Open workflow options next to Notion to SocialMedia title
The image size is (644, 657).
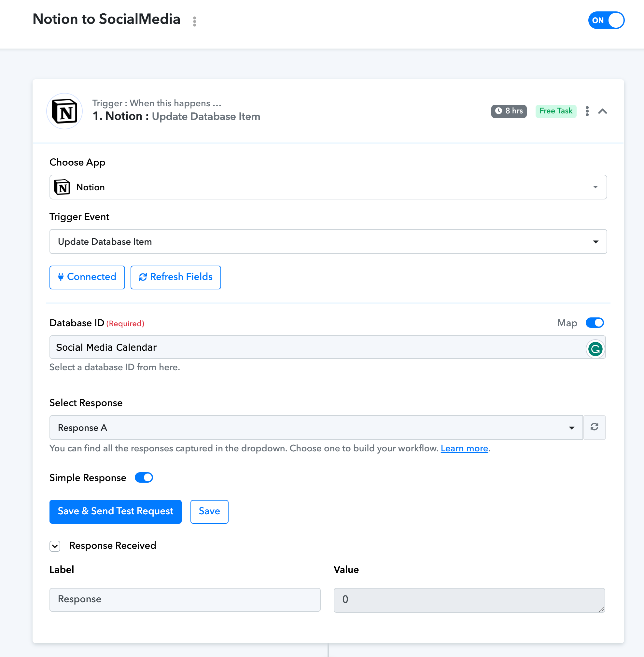(194, 21)
